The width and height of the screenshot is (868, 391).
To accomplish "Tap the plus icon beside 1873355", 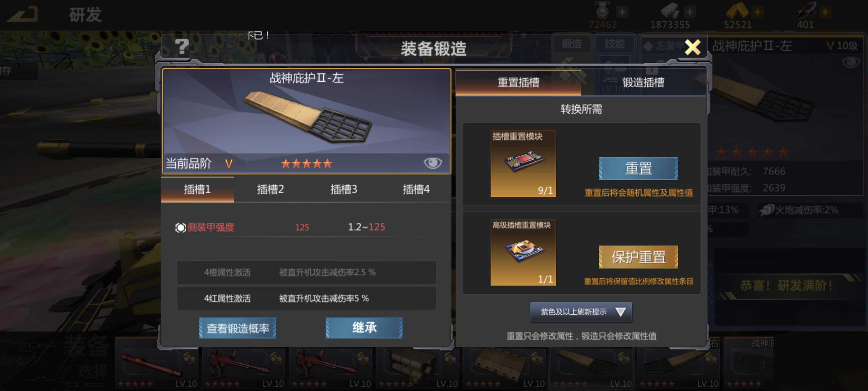I will 690,12.
